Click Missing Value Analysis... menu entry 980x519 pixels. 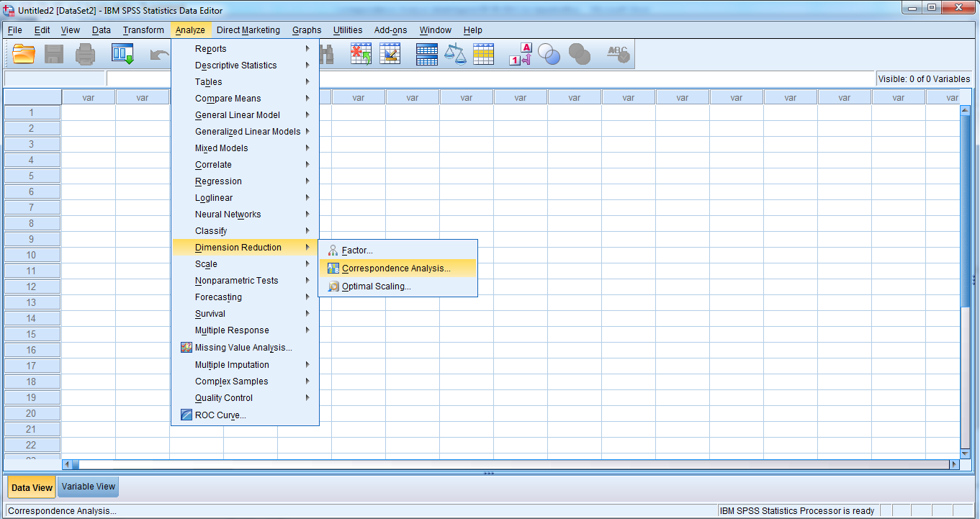click(245, 348)
